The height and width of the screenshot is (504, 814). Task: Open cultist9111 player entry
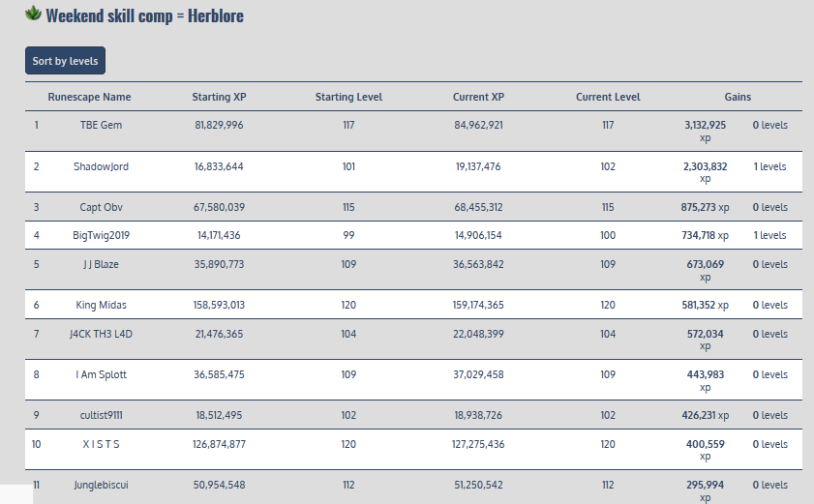pos(101,415)
